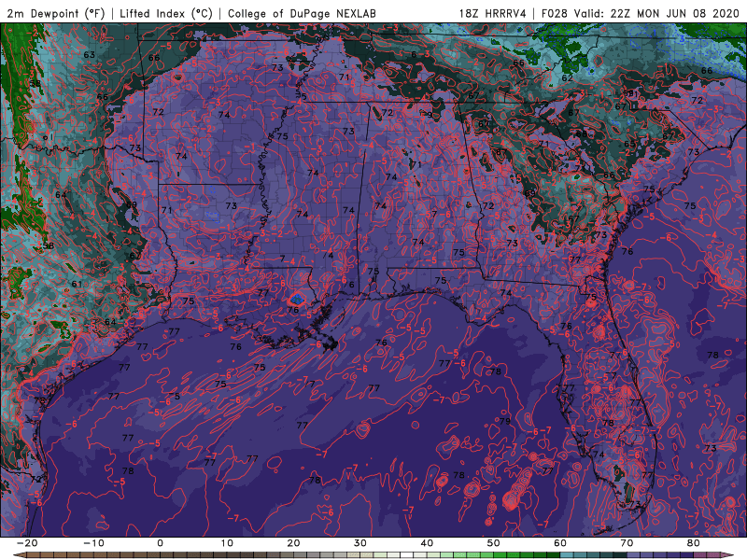Click the 10 tick label on color scale
This screenshot has height=560, width=747.
[x=227, y=543]
